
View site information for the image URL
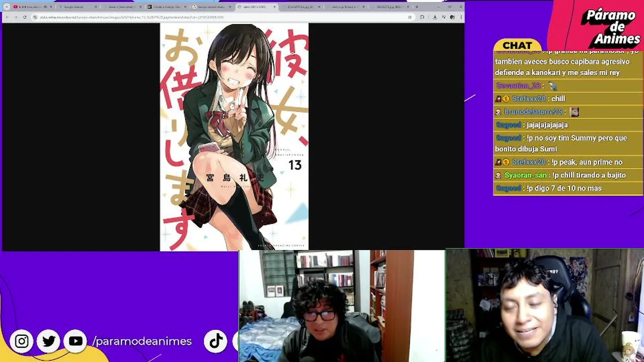35,17
